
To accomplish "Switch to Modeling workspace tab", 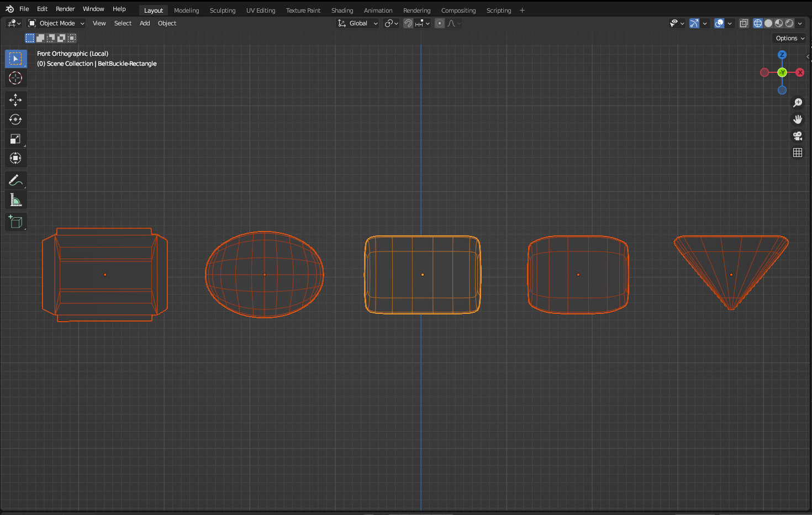I will 186,10.
